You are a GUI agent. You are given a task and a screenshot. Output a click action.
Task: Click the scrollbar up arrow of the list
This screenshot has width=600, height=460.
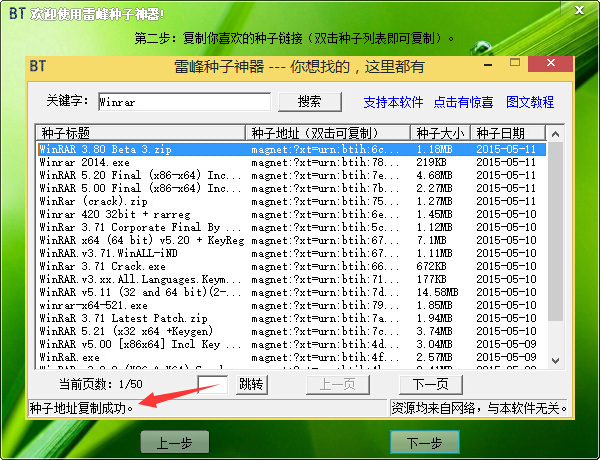(x=555, y=134)
